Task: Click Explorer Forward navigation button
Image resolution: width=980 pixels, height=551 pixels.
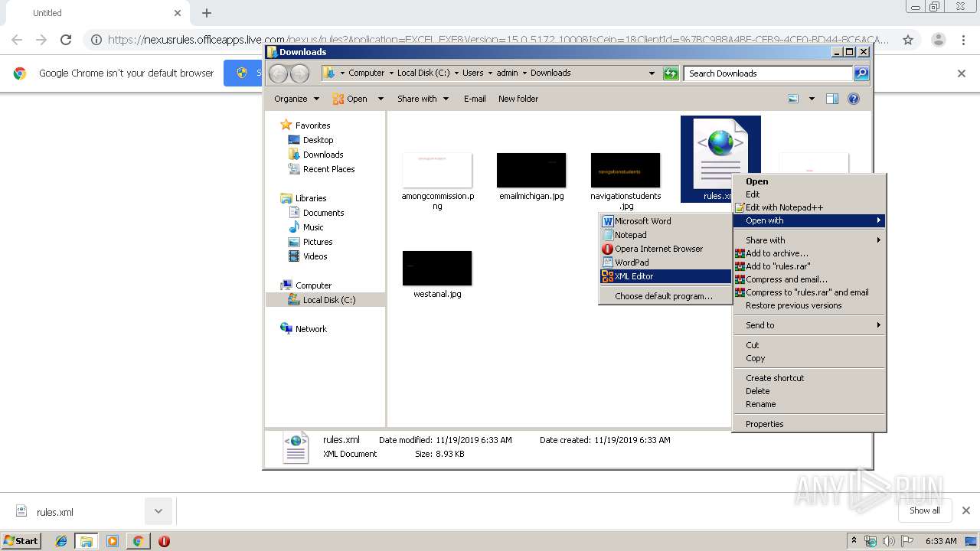Action: pos(299,73)
